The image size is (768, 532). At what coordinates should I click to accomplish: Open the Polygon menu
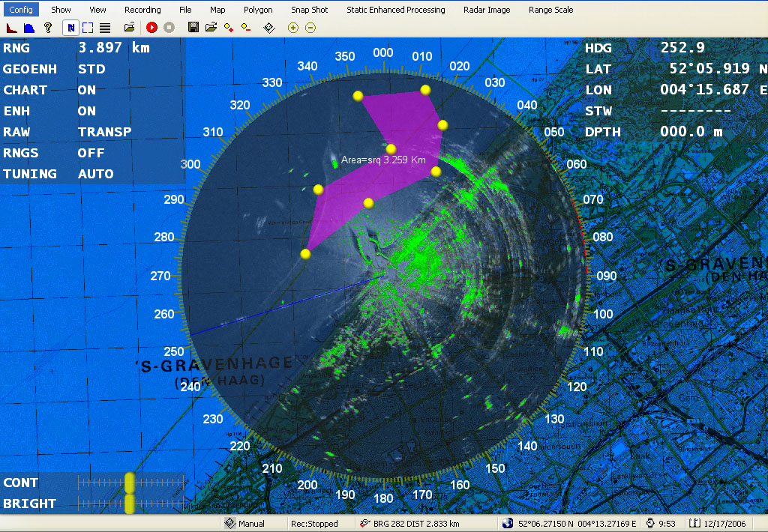(x=257, y=10)
